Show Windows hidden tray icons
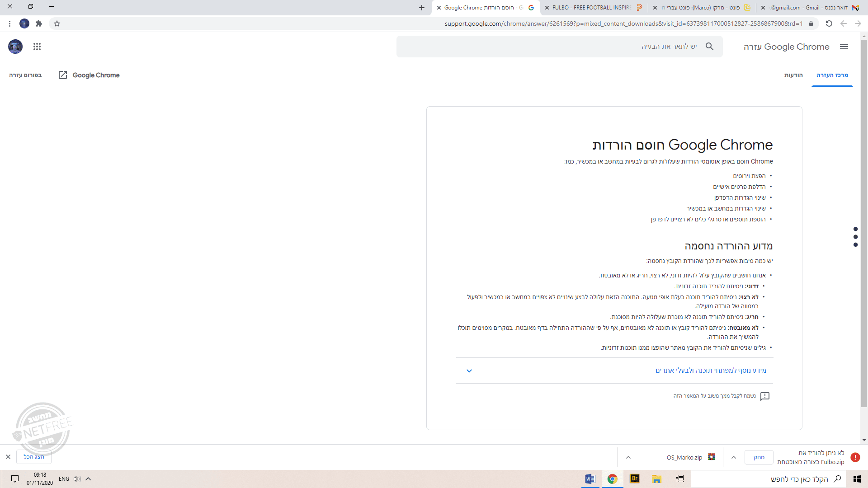 (88, 479)
